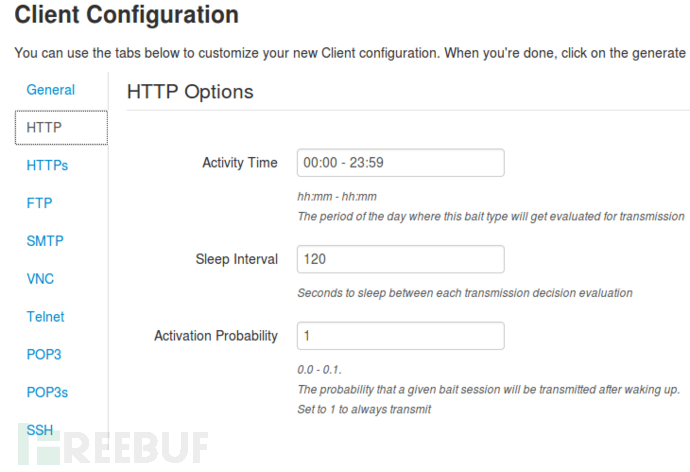Open the SSH tab
Image resolution: width=690 pixels, height=472 pixels.
pos(40,430)
